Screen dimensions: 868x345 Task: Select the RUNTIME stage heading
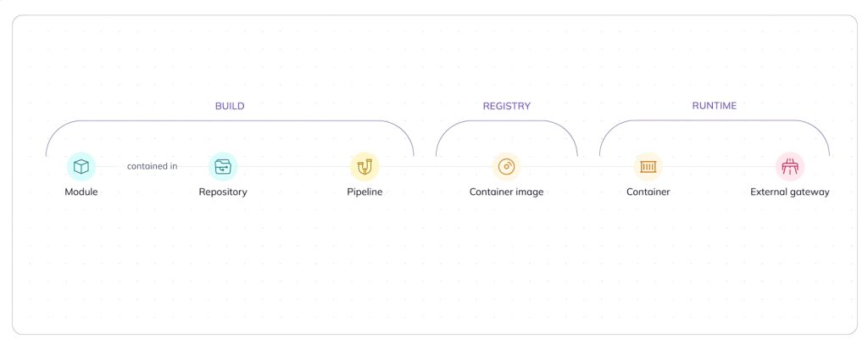(715, 106)
